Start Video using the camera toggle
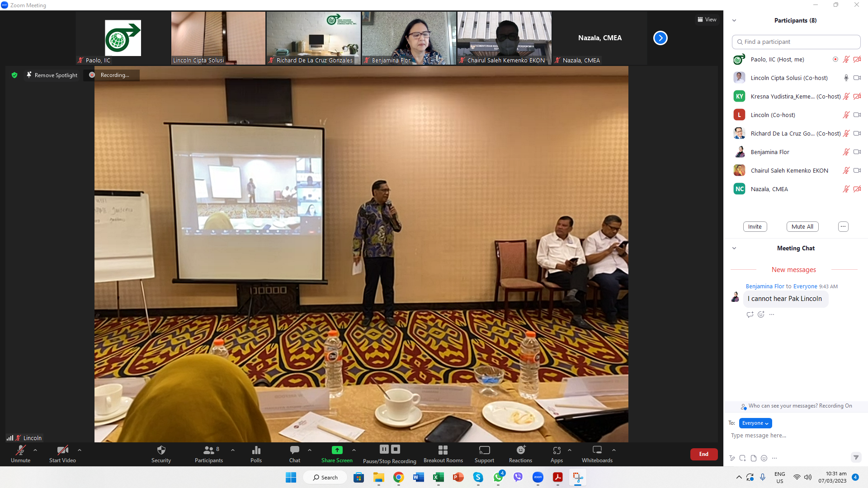Screen dimensions: 868x488 click(x=62, y=450)
